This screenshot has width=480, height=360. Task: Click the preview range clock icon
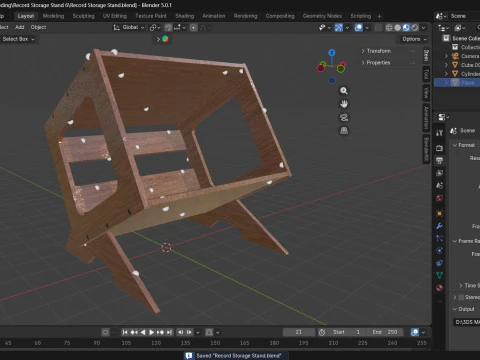coord(322,332)
